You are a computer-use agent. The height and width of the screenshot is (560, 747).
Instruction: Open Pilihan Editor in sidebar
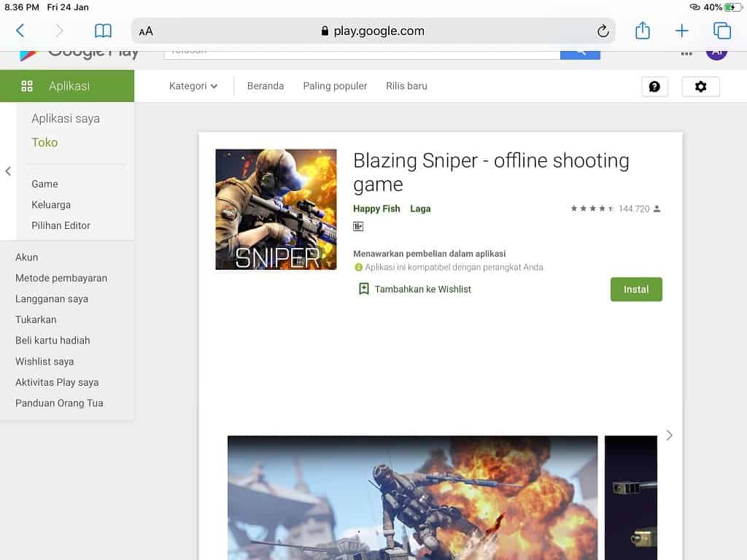61,225
